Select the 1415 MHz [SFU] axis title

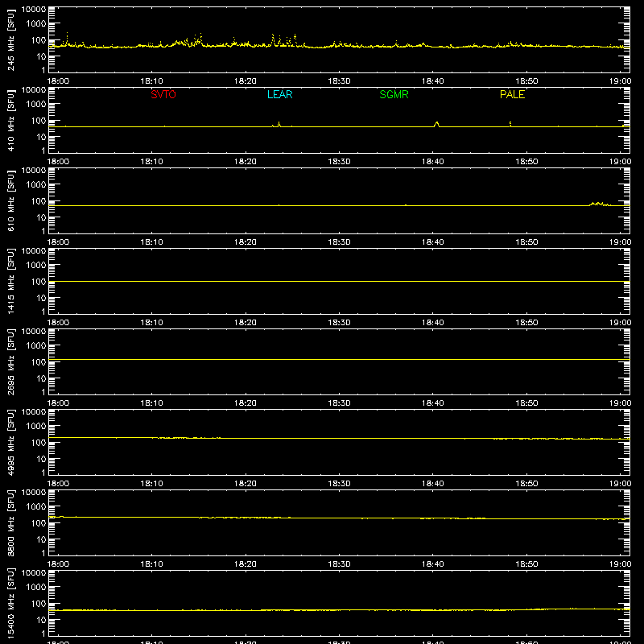[11, 281]
